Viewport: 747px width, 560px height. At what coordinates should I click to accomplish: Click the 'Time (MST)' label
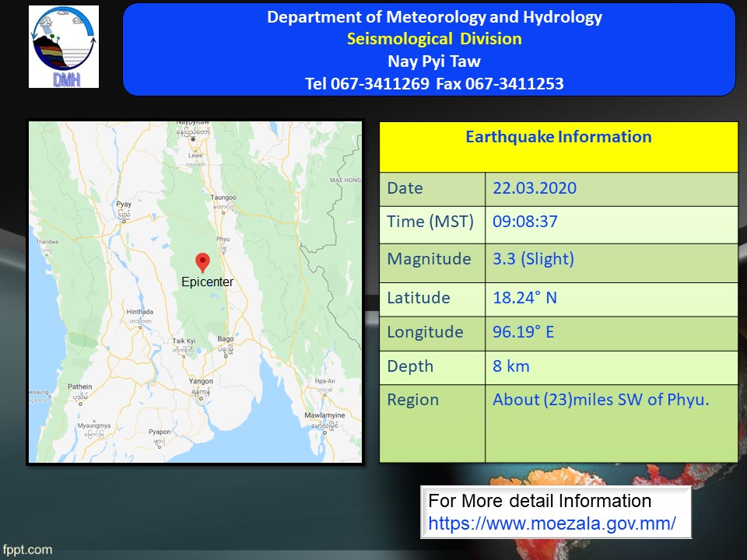tap(430, 222)
